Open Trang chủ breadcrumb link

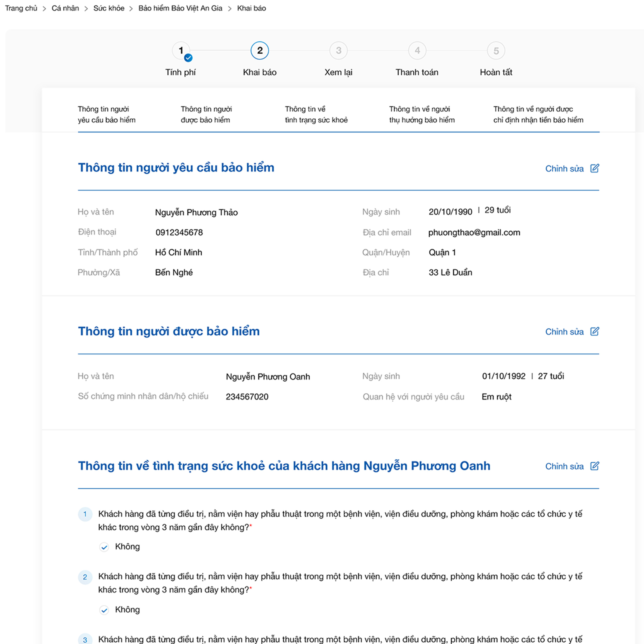pyautogui.click(x=21, y=8)
